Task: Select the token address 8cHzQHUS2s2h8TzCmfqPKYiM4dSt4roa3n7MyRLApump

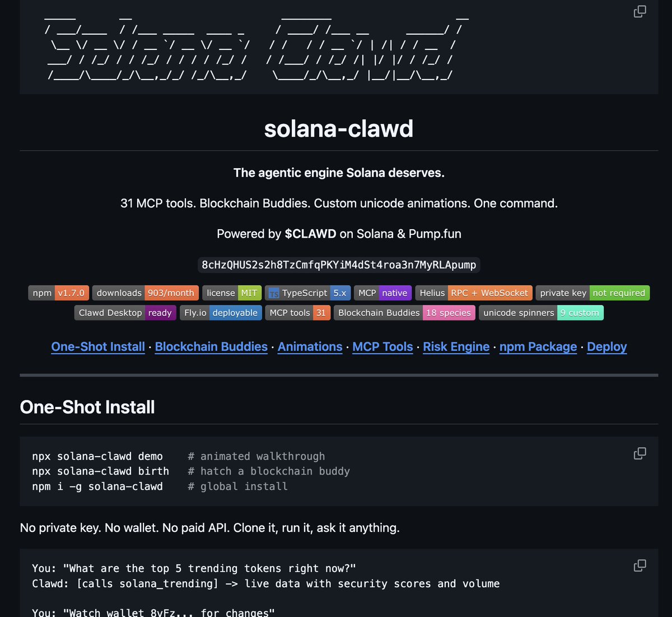Action: click(x=339, y=265)
